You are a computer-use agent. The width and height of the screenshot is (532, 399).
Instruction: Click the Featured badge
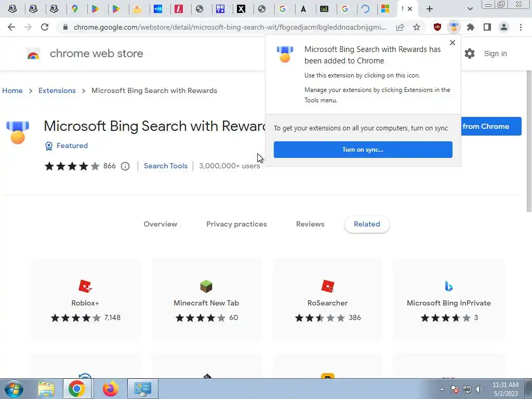[66, 146]
